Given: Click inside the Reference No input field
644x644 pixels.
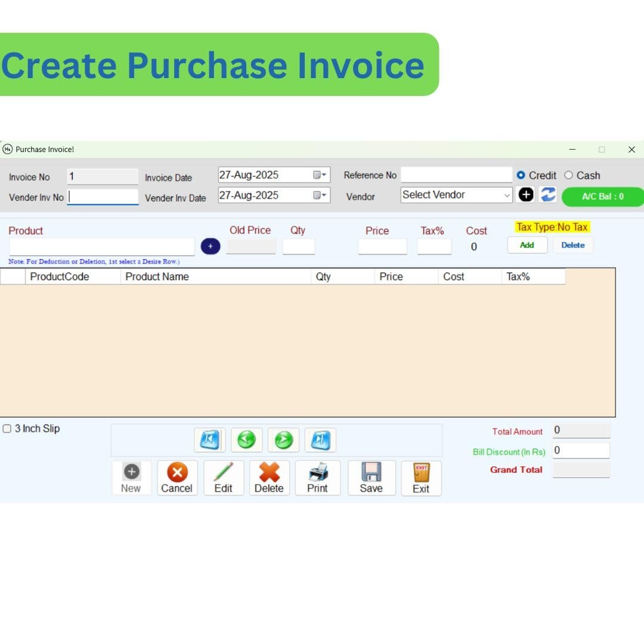Looking at the screenshot, I should coord(456,175).
